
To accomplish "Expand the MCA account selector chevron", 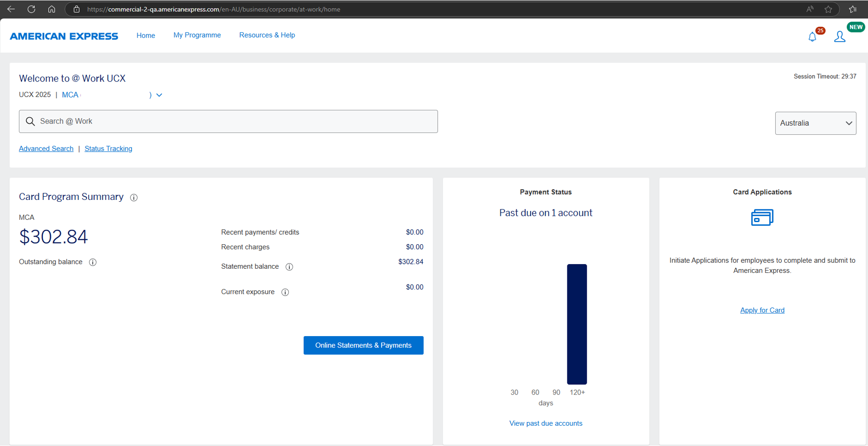I will 159,95.
